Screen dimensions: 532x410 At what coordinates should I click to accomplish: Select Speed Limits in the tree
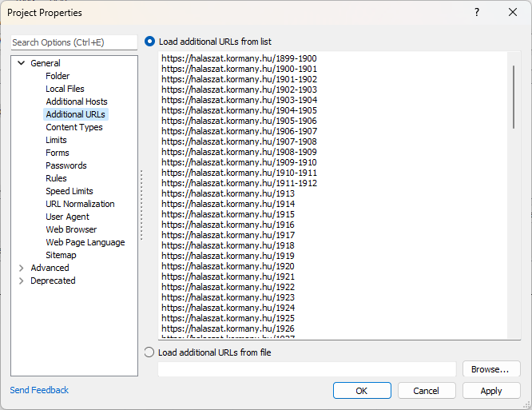coord(69,191)
